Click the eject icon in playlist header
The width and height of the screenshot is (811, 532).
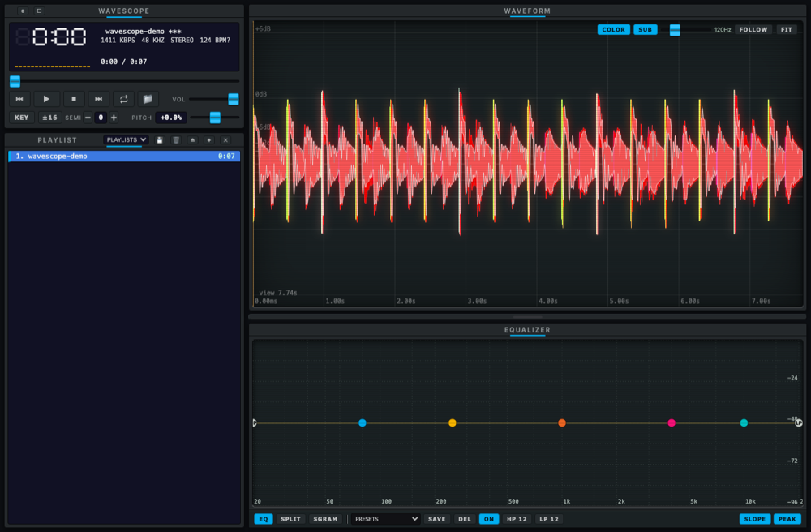[192, 140]
